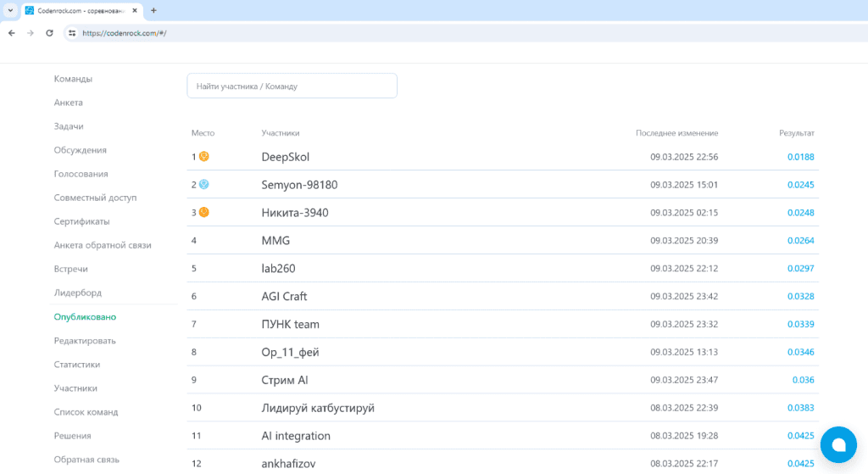Open the chat bubble widget

point(838,444)
